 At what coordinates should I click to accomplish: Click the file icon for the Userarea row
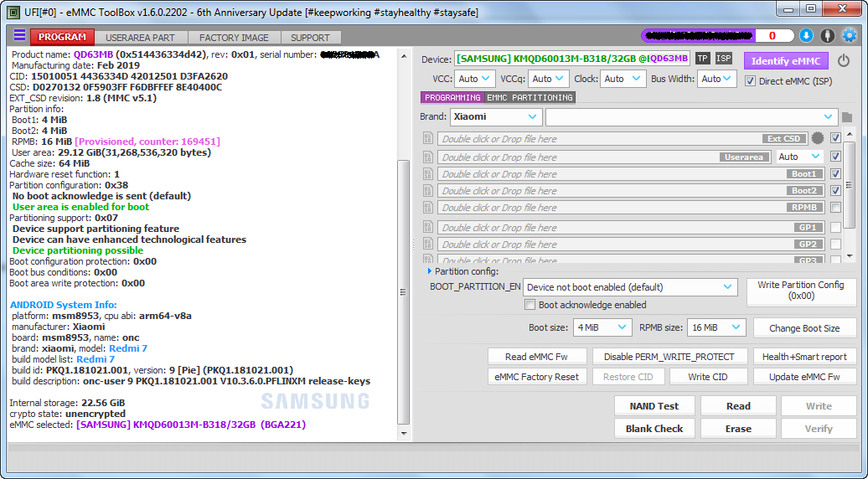[427, 157]
